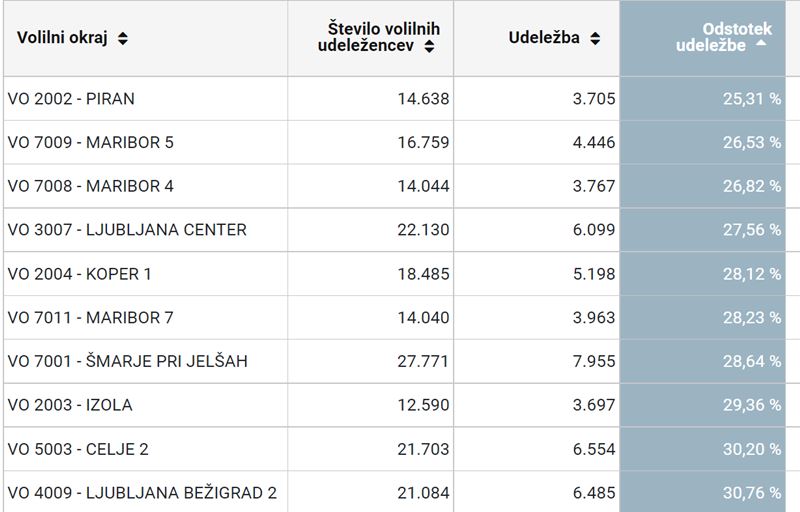Click the VO 2003 - IZOLA row
Viewport: 800px width, 512px height.
click(x=70, y=405)
